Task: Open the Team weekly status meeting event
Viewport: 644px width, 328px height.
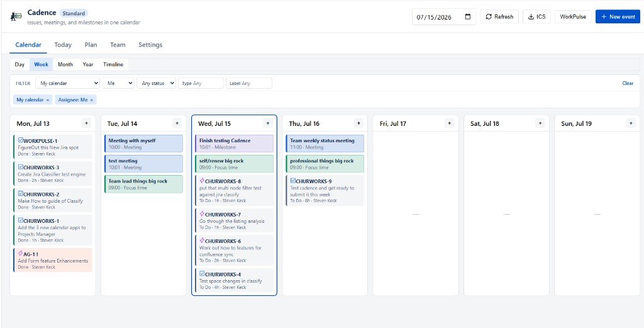Action: pos(325,144)
